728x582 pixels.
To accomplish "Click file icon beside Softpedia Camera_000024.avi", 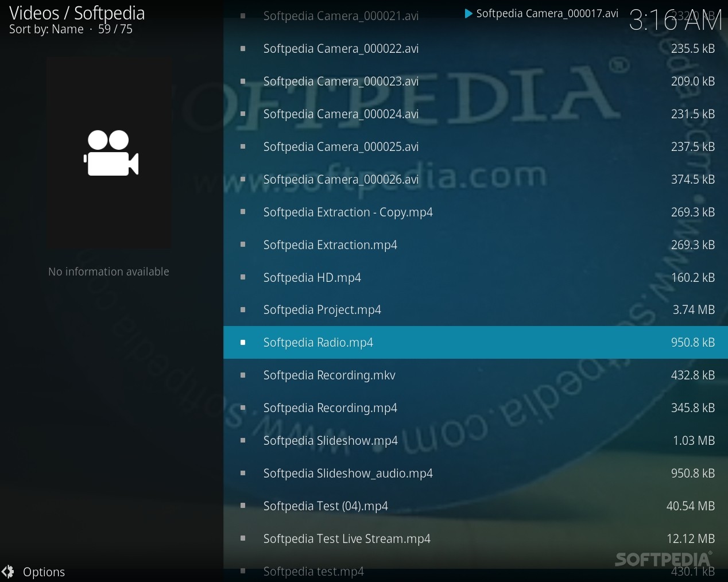I will (x=243, y=114).
